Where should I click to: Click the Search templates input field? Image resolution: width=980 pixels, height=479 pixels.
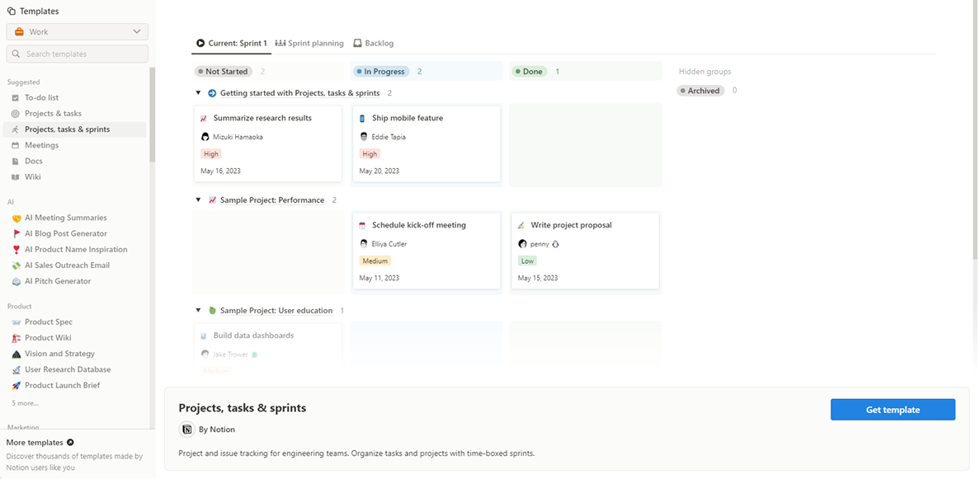click(78, 54)
